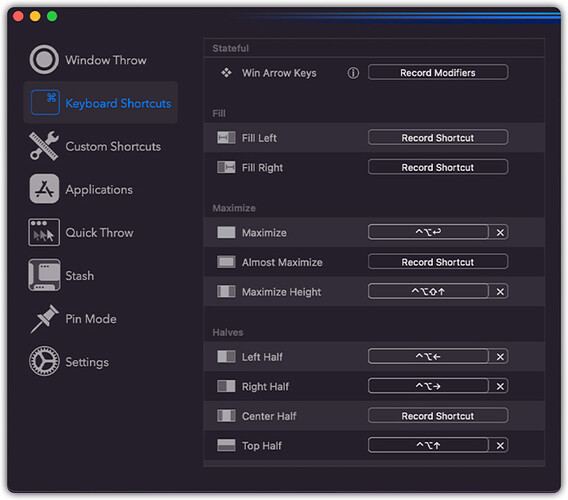Viewport: 568px width, 500px height.
Task: Open Settings gear icon in sidebar
Action: [44, 361]
